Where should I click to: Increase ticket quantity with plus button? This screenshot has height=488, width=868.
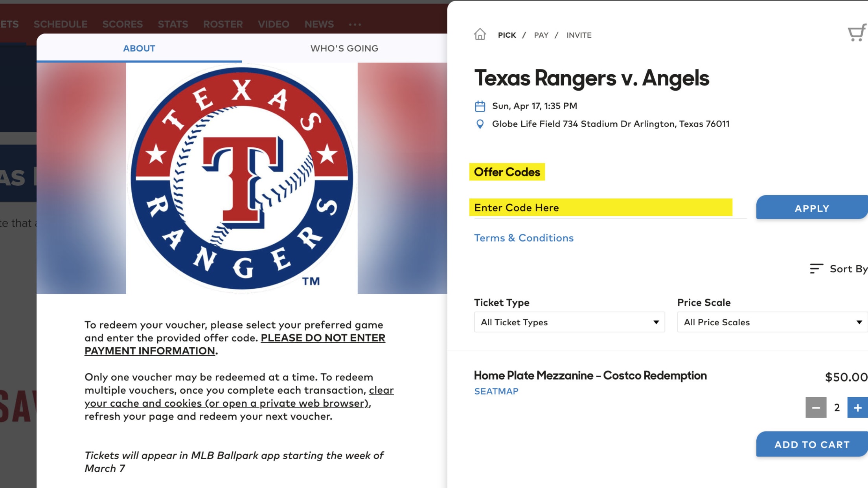pos(858,407)
